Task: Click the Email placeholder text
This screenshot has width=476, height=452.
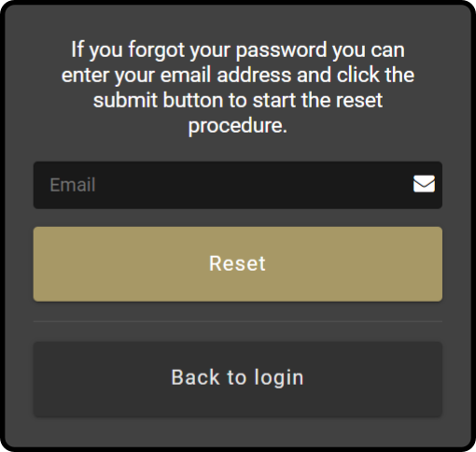Action: coord(73,185)
